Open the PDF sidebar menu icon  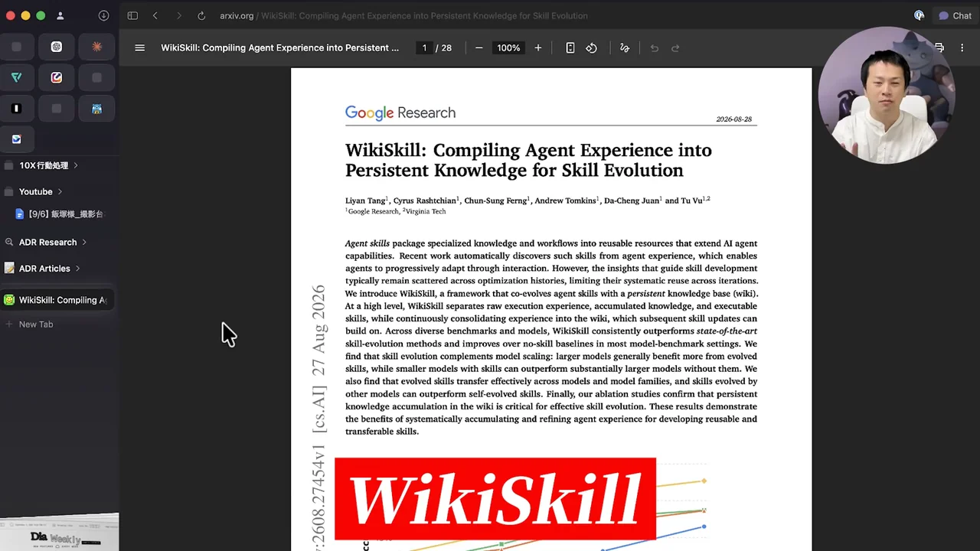click(x=139, y=47)
